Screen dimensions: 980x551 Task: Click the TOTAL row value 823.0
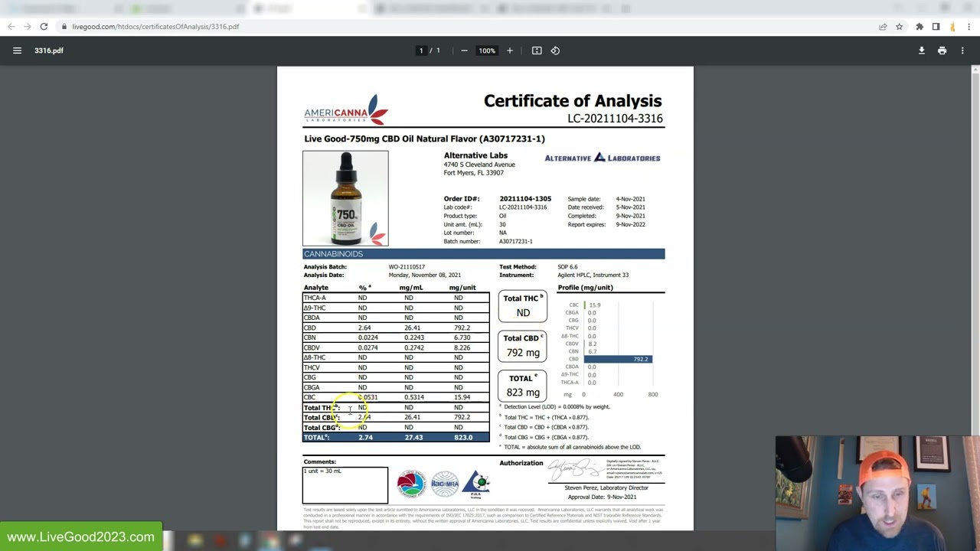point(463,438)
